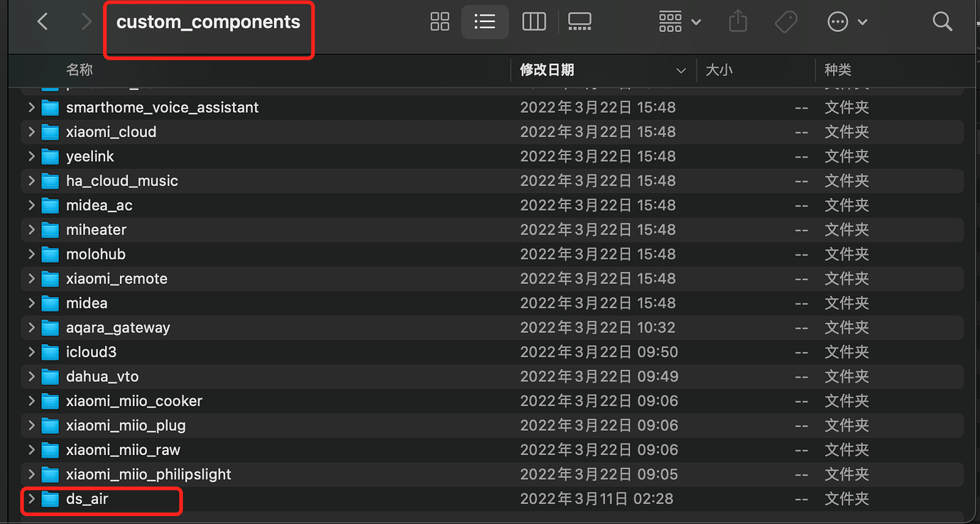Image resolution: width=980 pixels, height=524 pixels.
Task: Open the group-by options dropdown
Action: click(680, 22)
